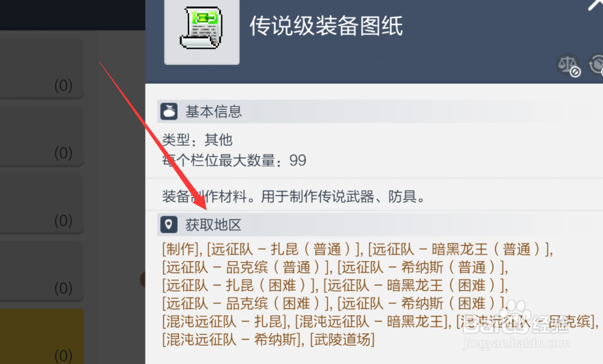The image size is (603, 364).
Task: Click the circular arrow icon beside the scales
Action: tap(597, 64)
